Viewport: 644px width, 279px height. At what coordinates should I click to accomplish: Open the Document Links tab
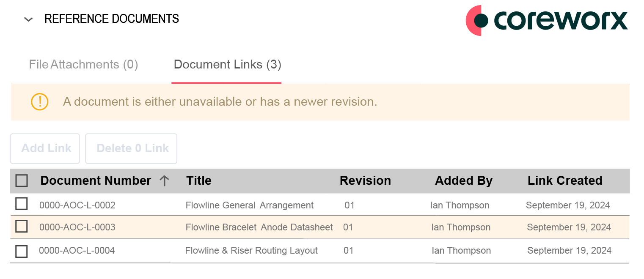click(x=227, y=64)
